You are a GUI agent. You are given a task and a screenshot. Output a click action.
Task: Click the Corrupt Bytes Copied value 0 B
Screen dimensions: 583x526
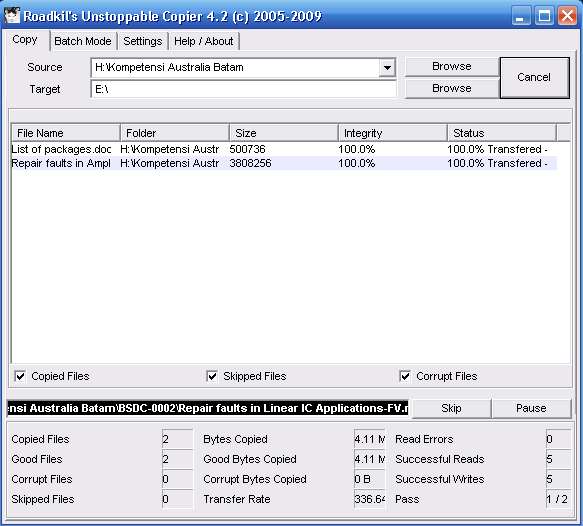[370, 479]
